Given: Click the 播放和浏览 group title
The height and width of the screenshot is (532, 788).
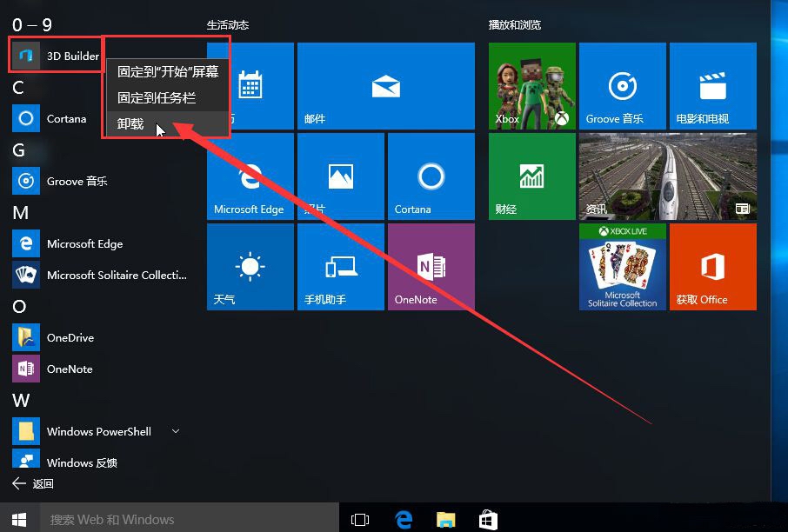Looking at the screenshot, I should click(515, 24).
